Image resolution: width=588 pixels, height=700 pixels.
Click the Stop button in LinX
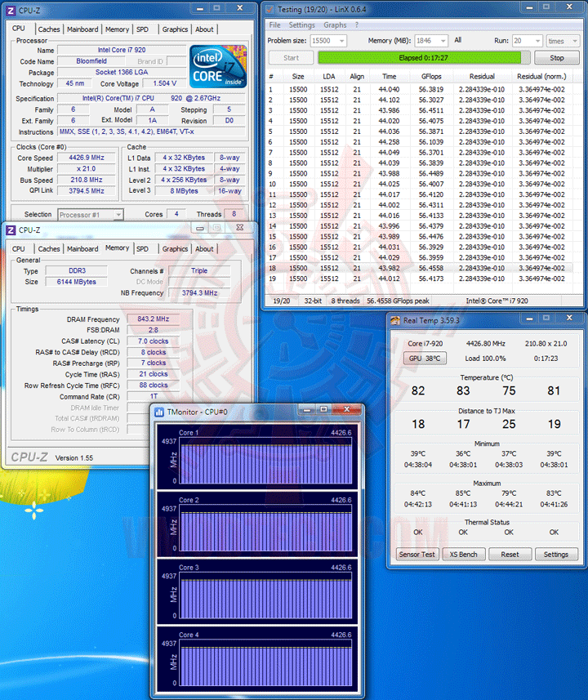pyautogui.click(x=557, y=58)
